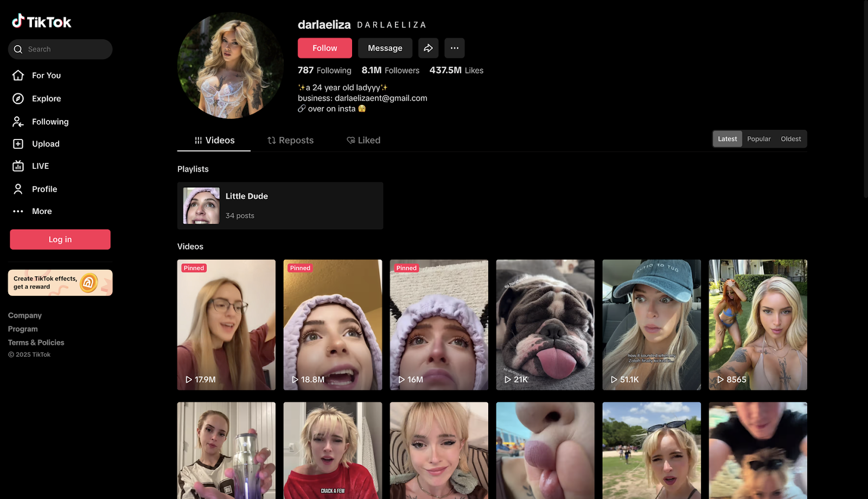This screenshot has width=868, height=499.
Task: Open the three-dot profile options menu
Action: pyautogui.click(x=454, y=48)
